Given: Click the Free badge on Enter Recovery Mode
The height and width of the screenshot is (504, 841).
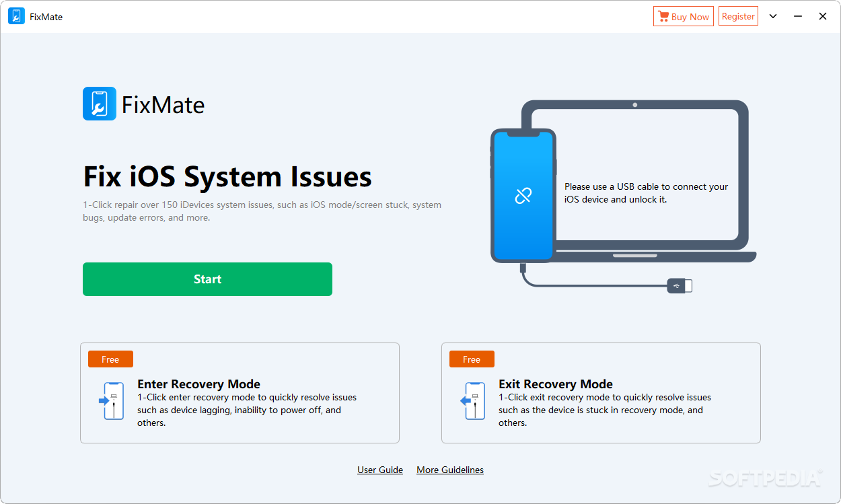Looking at the screenshot, I should pyautogui.click(x=110, y=359).
